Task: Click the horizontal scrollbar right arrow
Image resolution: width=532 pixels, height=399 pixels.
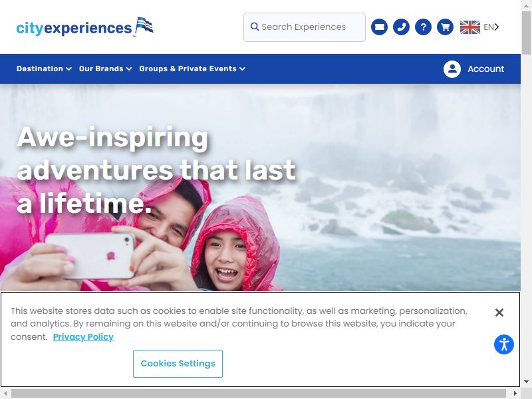Action: pyautogui.click(x=515, y=394)
